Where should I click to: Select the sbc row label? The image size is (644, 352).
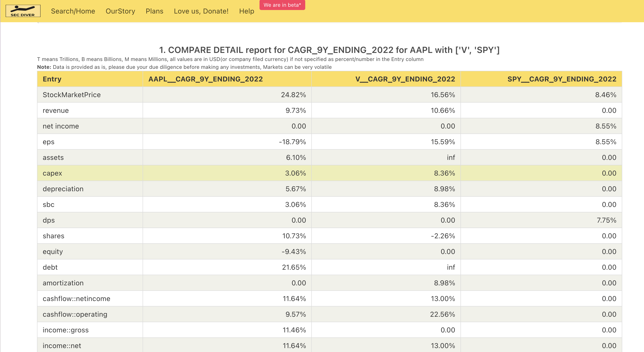[49, 205]
